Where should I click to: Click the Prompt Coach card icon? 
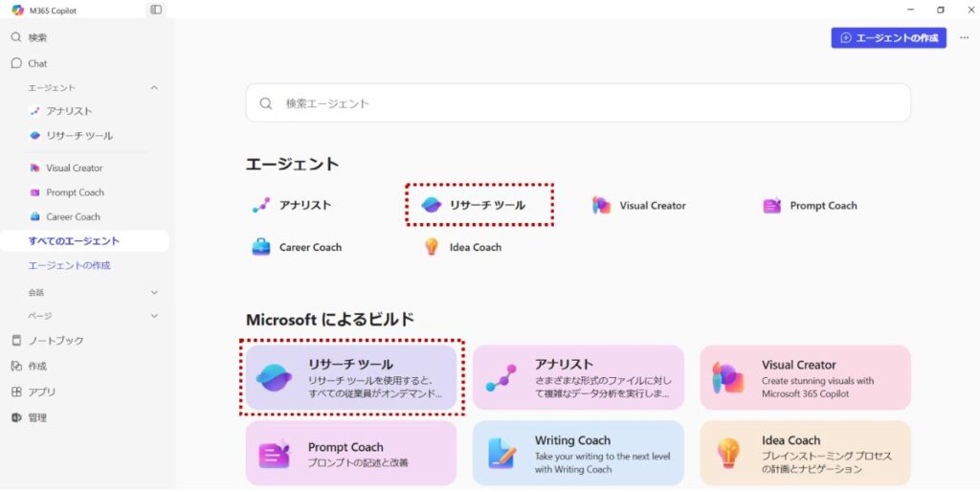click(x=275, y=454)
